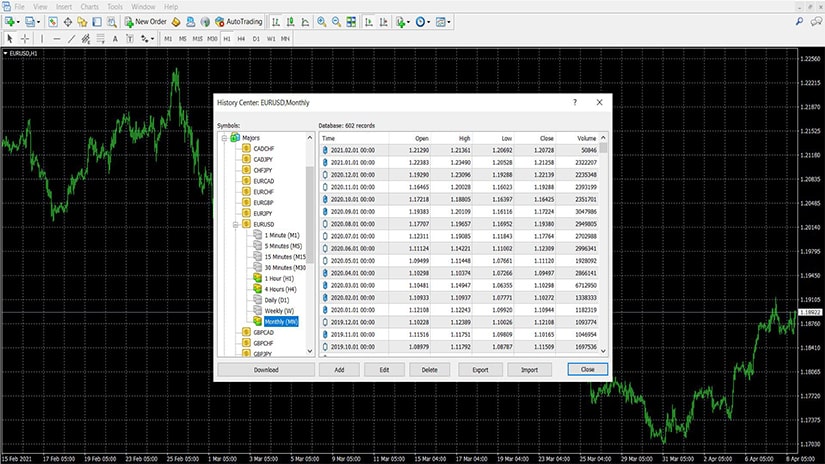Collapse the EURUSD symbol tree node

tap(234, 225)
